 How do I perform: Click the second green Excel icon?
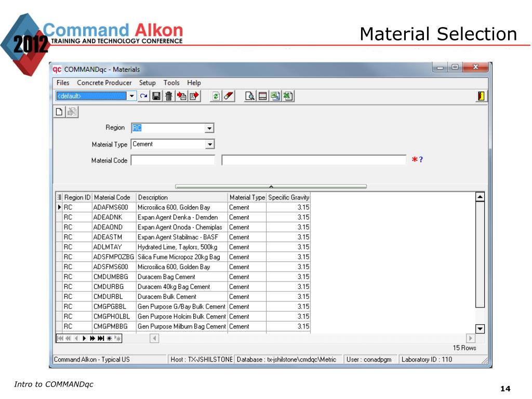pyautogui.click(x=288, y=96)
